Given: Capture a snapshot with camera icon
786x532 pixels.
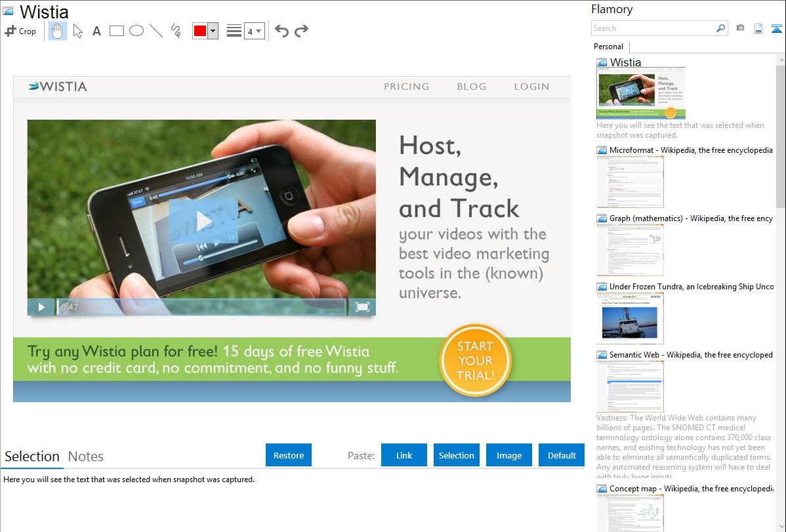Looking at the screenshot, I should (740, 28).
